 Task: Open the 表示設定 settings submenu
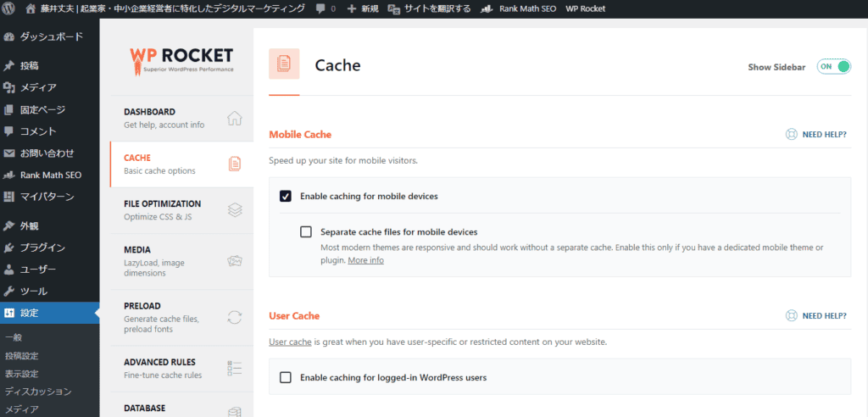pos(21,374)
